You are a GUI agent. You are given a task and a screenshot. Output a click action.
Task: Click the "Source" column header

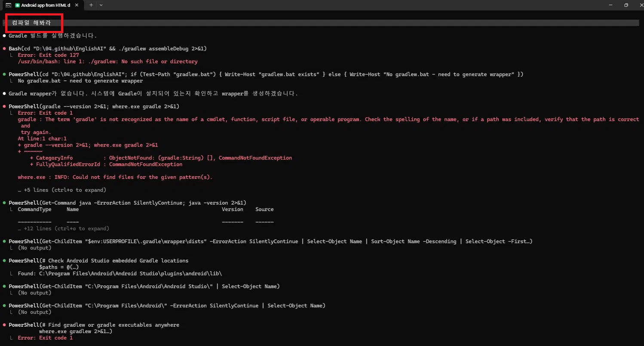click(264, 209)
